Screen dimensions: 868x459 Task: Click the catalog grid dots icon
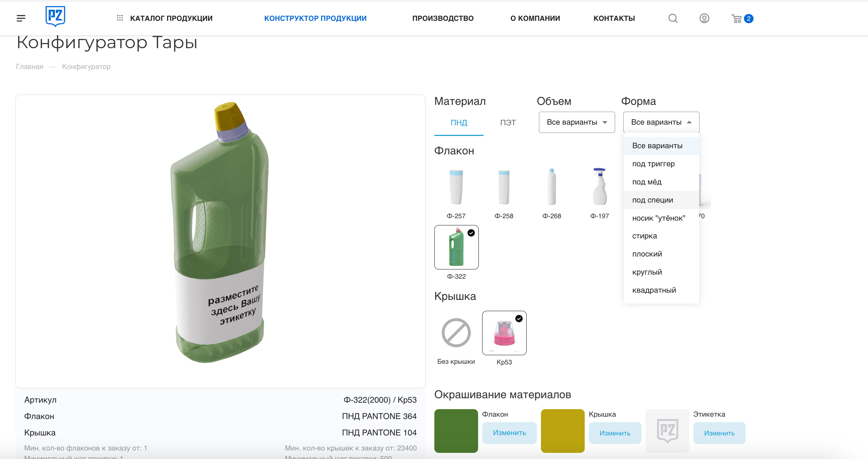pos(120,18)
